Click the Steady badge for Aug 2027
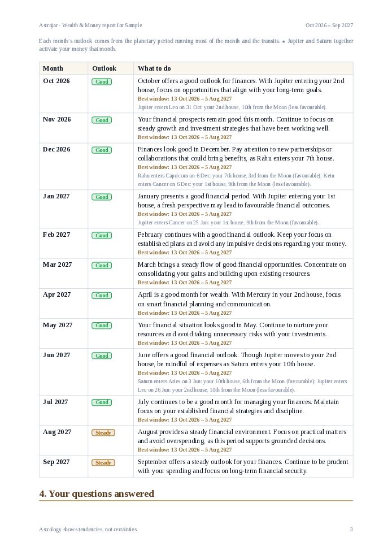The width and height of the screenshot is (392, 555). pyautogui.click(x=103, y=432)
